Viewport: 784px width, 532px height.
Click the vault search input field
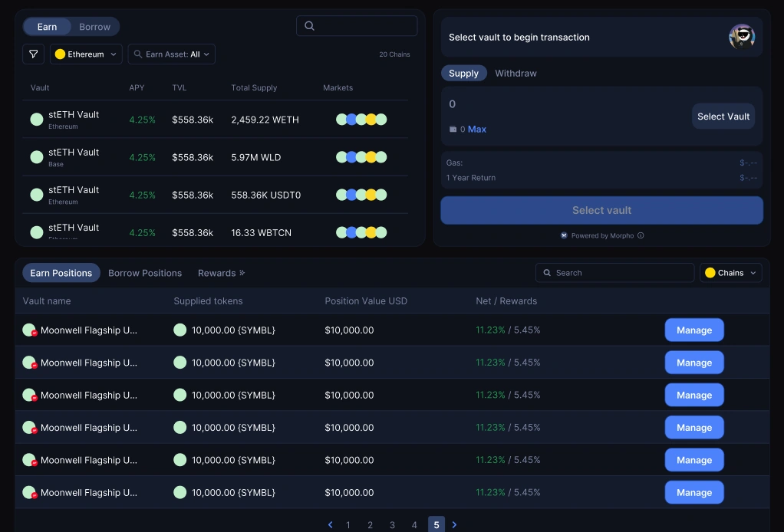click(x=357, y=25)
